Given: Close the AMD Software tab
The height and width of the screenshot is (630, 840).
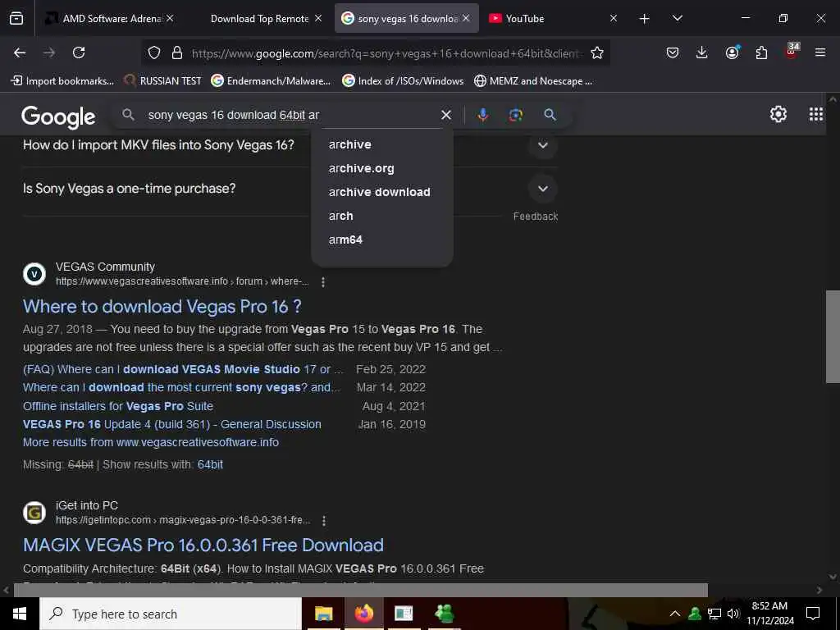Looking at the screenshot, I should [x=170, y=18].
